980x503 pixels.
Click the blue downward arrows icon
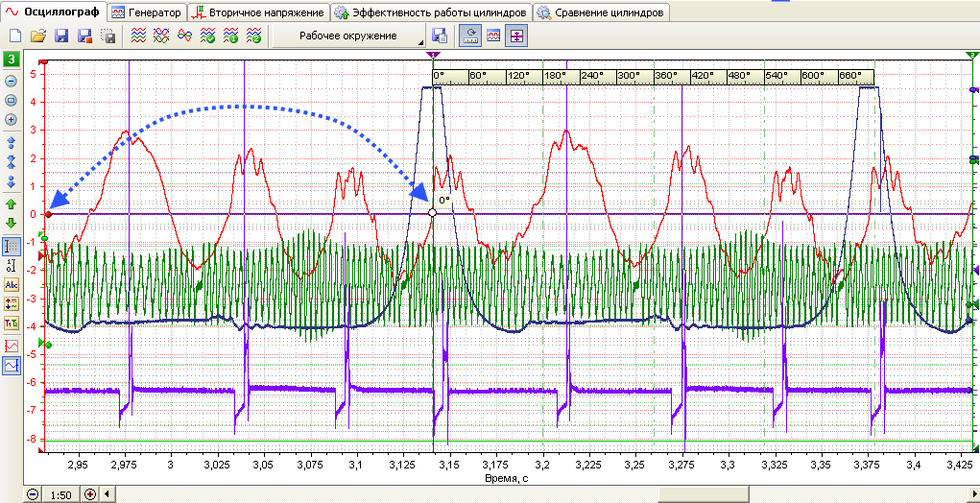[12, 181]
